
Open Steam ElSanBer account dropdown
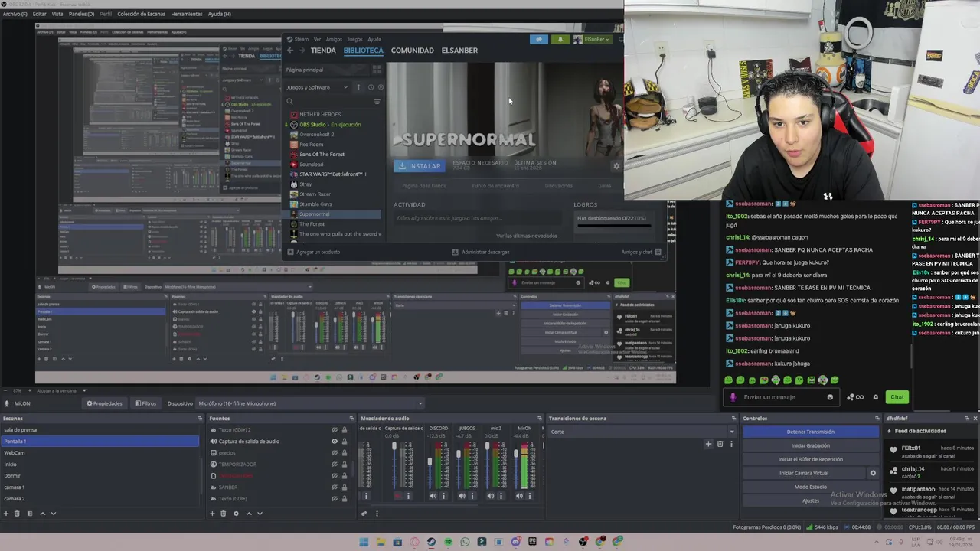coord(597,39)
